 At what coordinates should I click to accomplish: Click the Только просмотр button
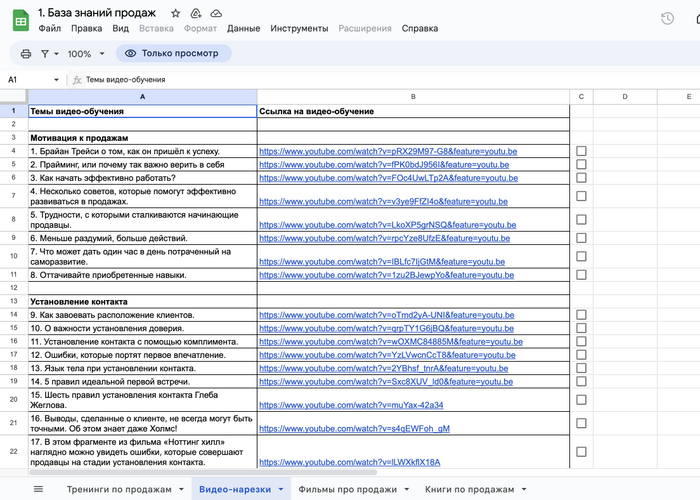pos(167,54)
